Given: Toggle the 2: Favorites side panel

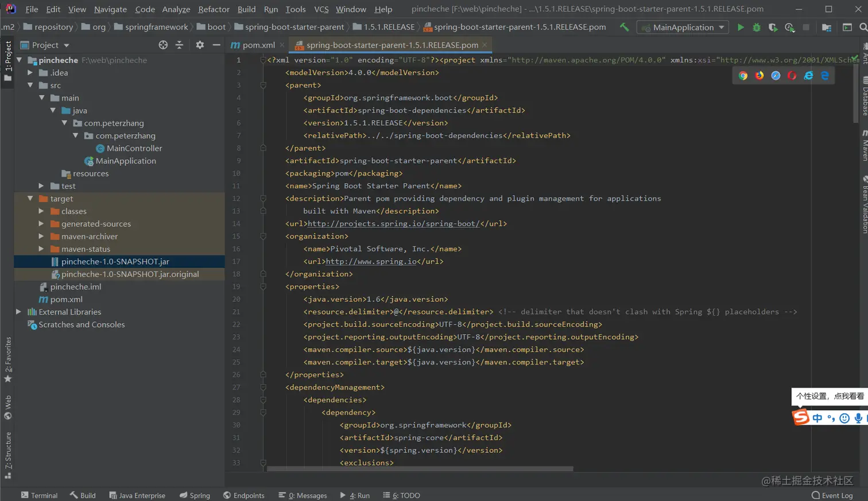Looking at the screenshot, I should [8, 359].
